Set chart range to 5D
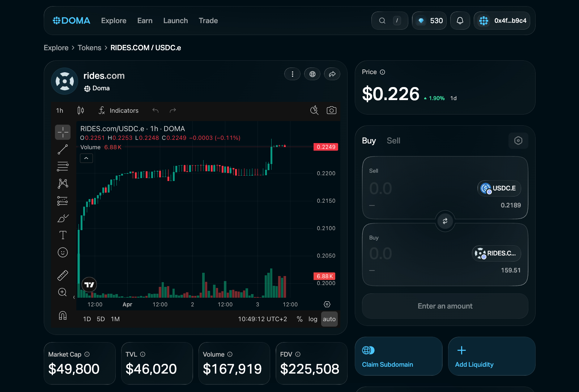This screenshot has height=392, width=579. click(101, 319)
